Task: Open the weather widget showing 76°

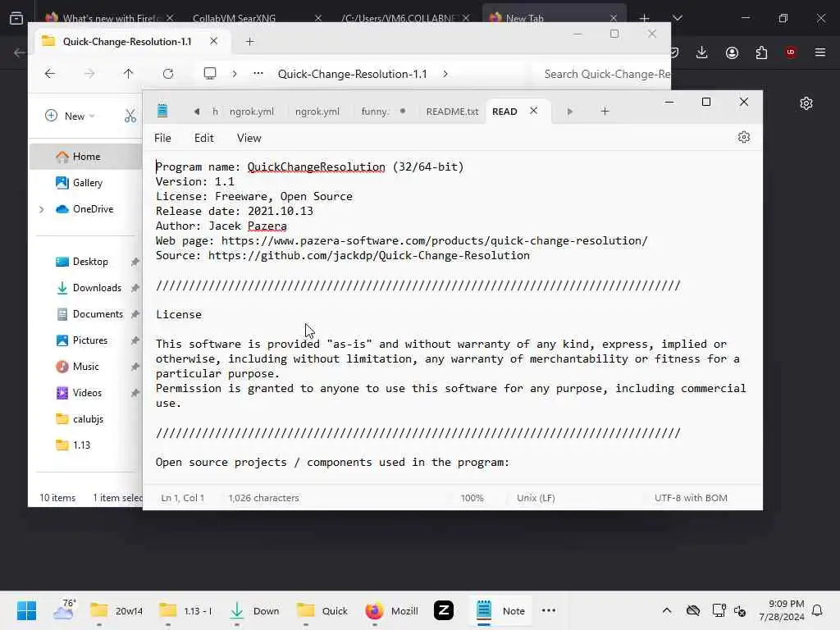Action: [x=64, y=609]
